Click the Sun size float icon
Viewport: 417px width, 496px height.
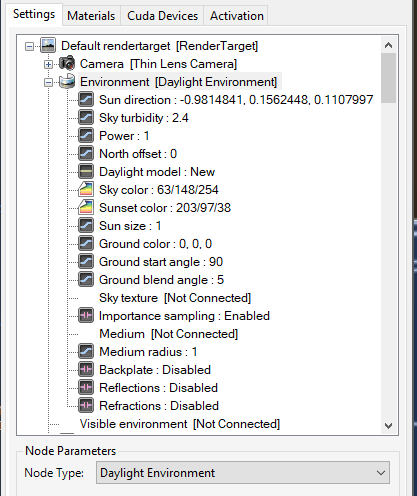(x=86, y=225)
